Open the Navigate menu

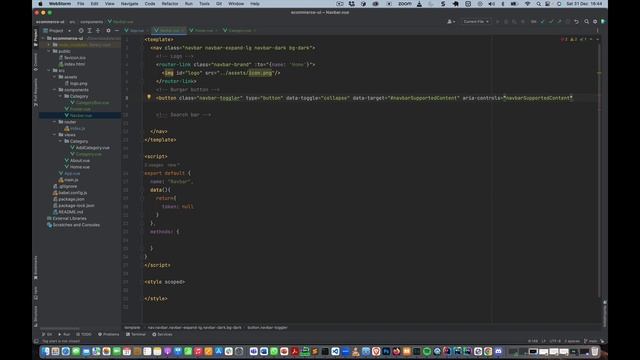click(x=129, y=4)
